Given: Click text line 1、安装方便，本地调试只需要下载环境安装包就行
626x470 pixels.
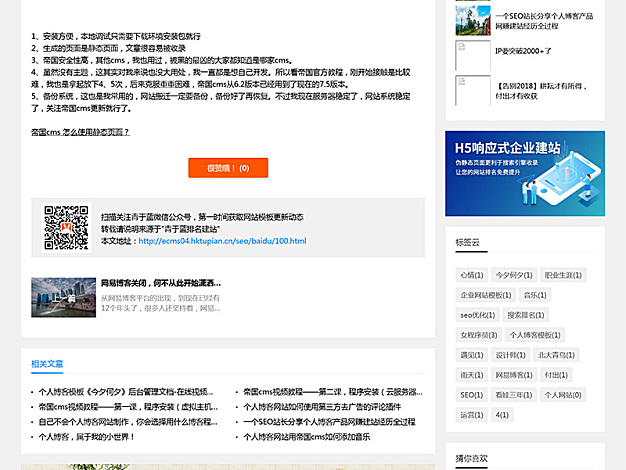Looking at the screenshot, I should click(x=116, y=36).
